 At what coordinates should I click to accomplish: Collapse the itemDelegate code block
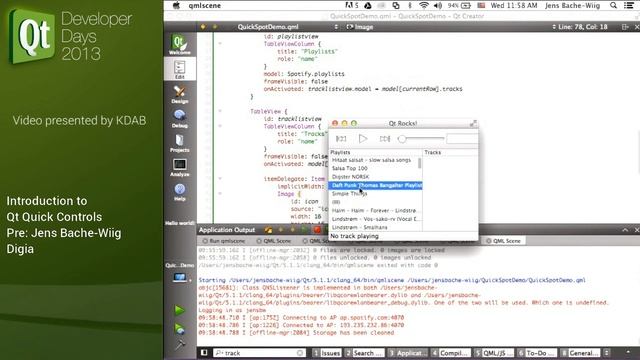[x=220, y=179]
